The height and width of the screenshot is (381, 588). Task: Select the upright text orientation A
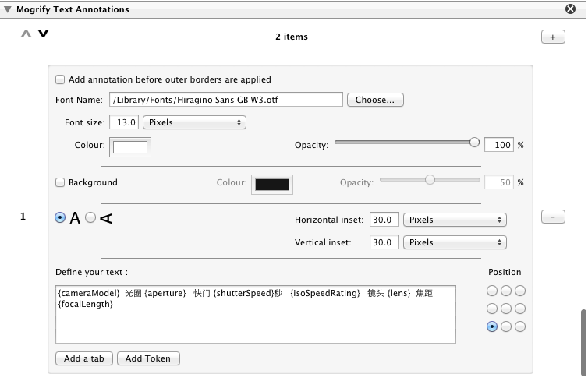tap(61, 218)
